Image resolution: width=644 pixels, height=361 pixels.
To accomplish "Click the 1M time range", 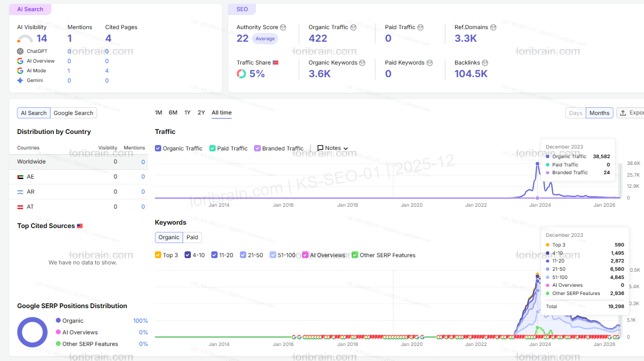I will pos(158,113).
